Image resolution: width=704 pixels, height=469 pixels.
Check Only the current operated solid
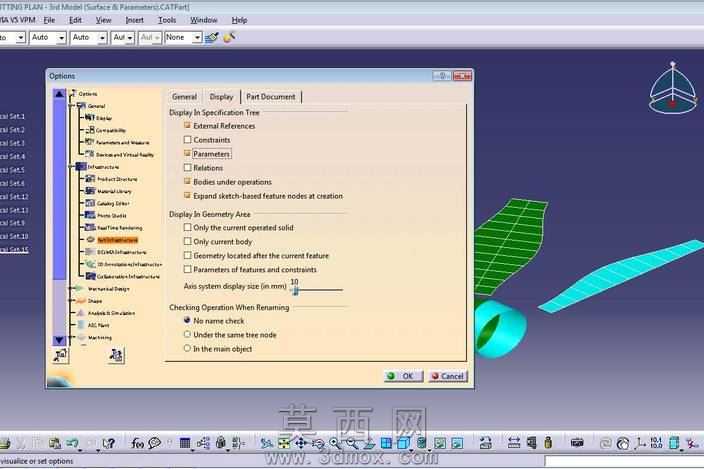tap(188, 228)
